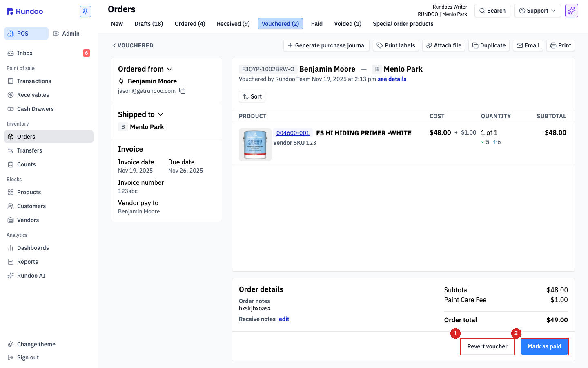Click the Change theme icon
588x368 pixels.
coord(11,344)
